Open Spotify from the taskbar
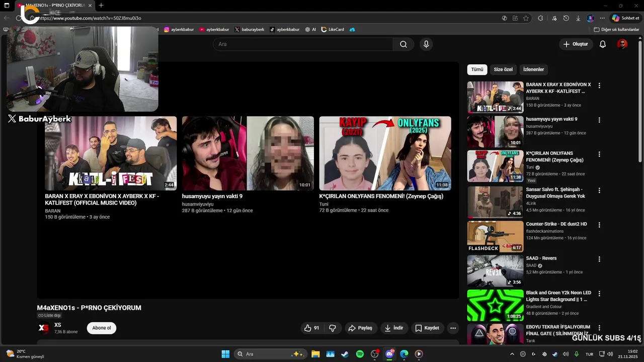644x362 pixels. (x=360, y=354)
